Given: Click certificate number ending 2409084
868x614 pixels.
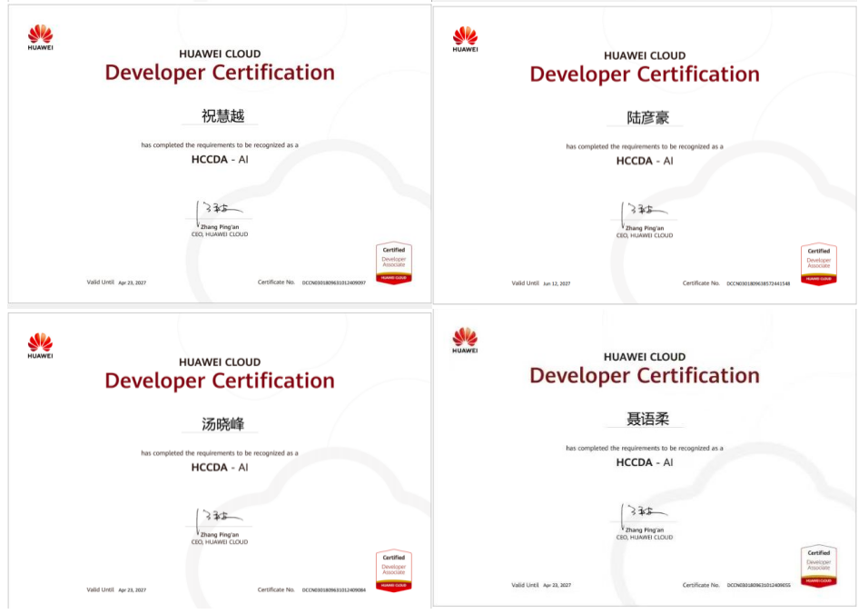Looking at the screenshot, I should tap(334, 590).
